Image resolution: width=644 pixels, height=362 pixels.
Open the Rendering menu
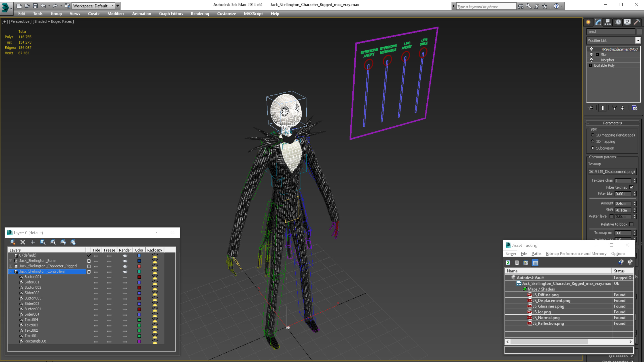point(200,14)
